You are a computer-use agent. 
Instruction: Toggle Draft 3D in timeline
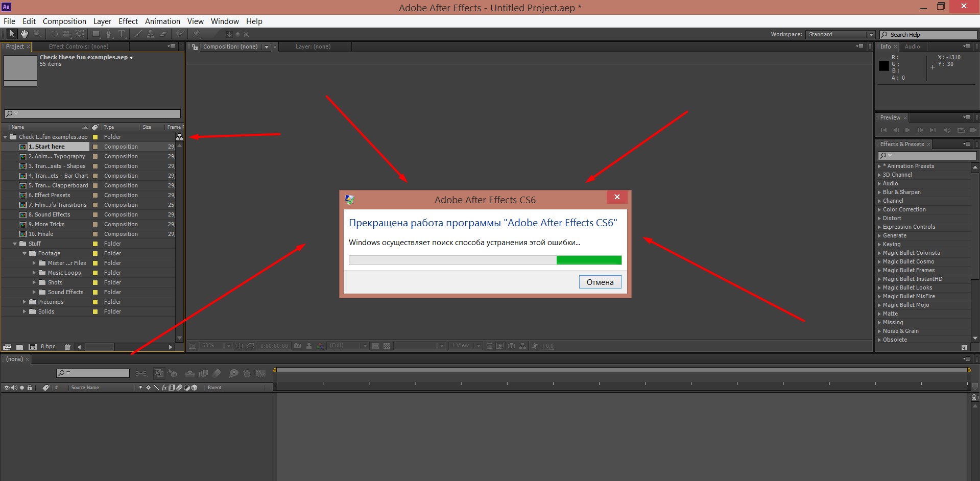pos(172,374)
